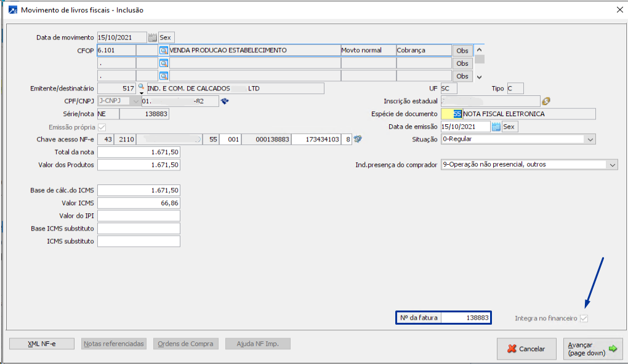Screen dimensions: 628x364
Task: Click the Inscrição estadual lookup icon
Action: 545,101
